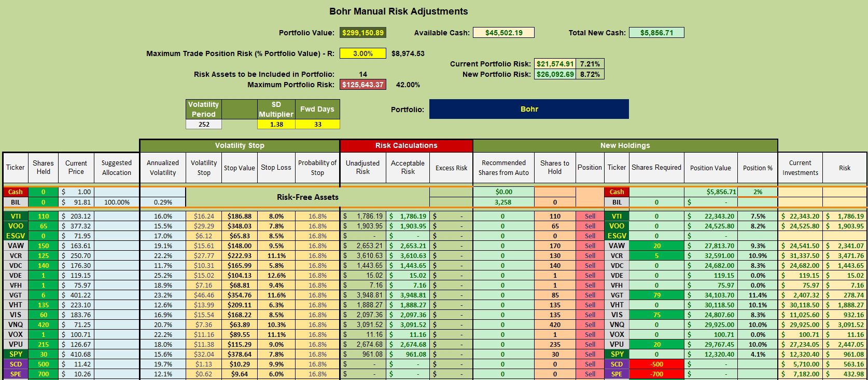The width and height of the screenshot is (868, 380).
Task: Click the Sell position cell for SPE
Action: (590, 374)
